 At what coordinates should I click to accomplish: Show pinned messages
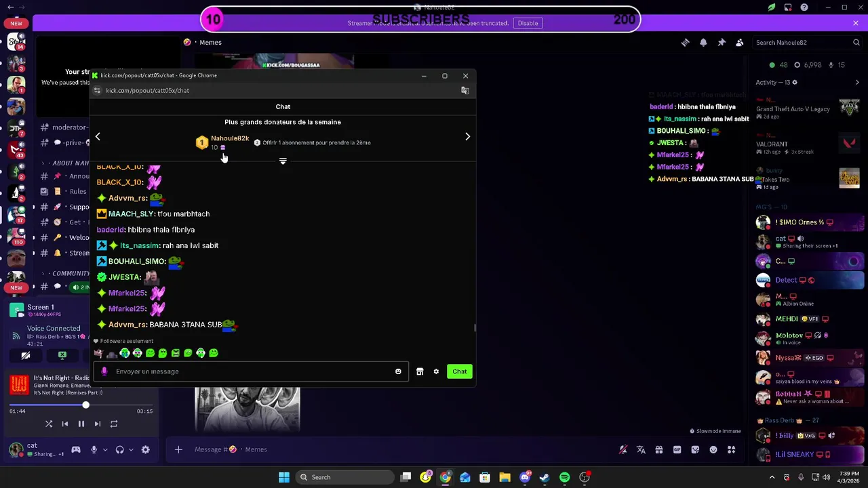pos(722,42)
